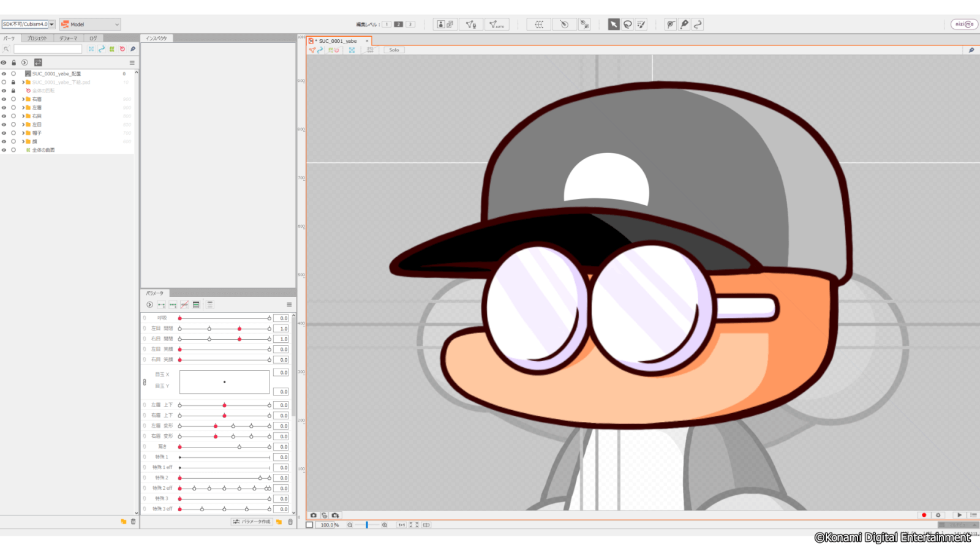The height and width of the screenshot is (551, 980).
Task: Toggle lock circle for 左目 folder
Action: click(13, 124)
